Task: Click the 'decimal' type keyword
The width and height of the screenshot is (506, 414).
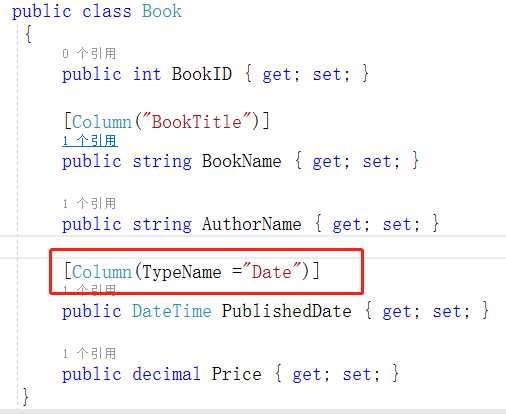Action: coord(167,374)
